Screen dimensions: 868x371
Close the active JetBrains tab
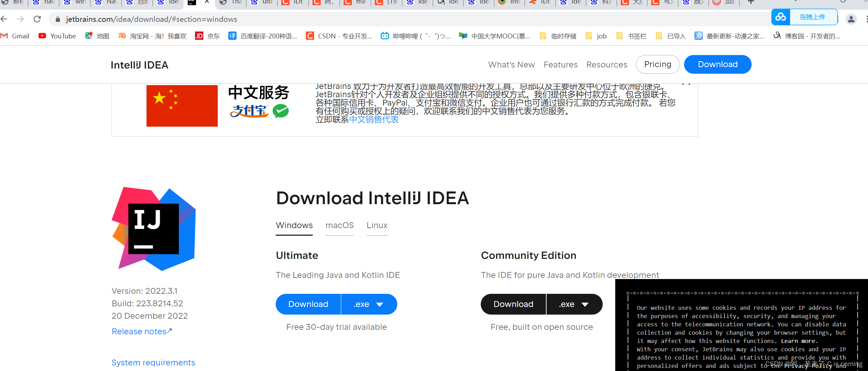(x=207, y=2)
